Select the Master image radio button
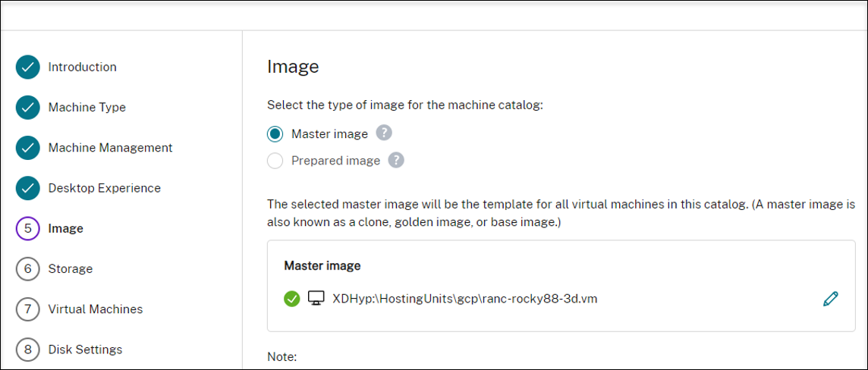This screenshot has height=370, width=868. 275,134
